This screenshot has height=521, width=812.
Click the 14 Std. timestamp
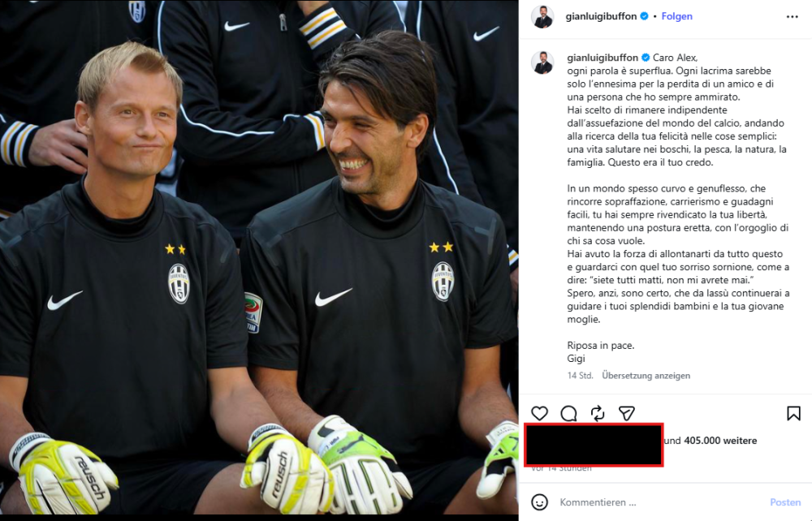tap(580, 376)
